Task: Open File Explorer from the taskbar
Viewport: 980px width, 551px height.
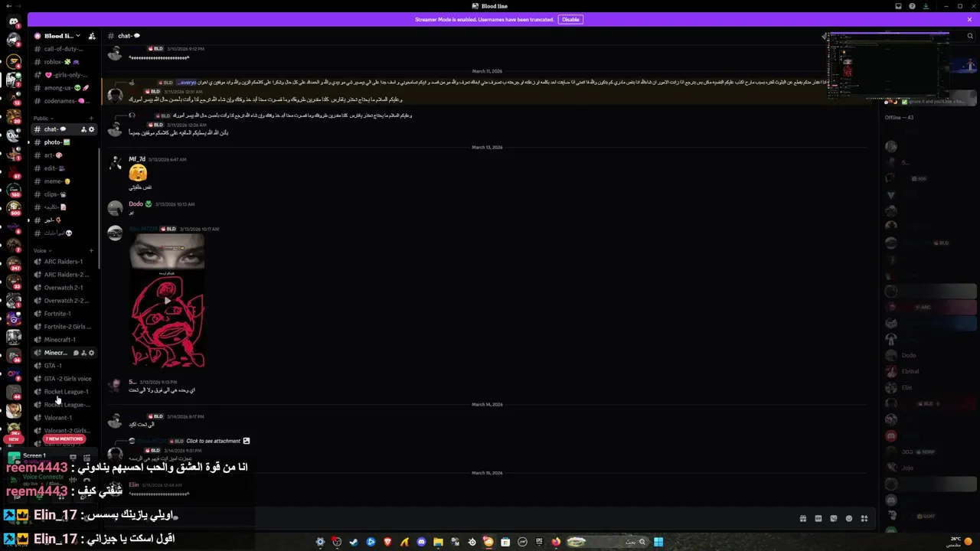Action: [x=438, y=542]
